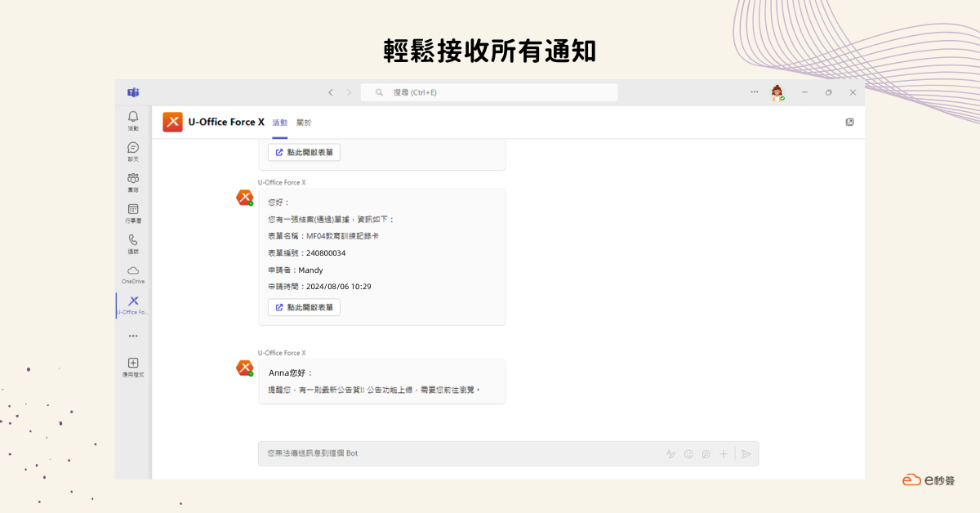Screen dimensions: 980x513
Task: Open OneDrive in the sidebar
Action: point(133,274)
